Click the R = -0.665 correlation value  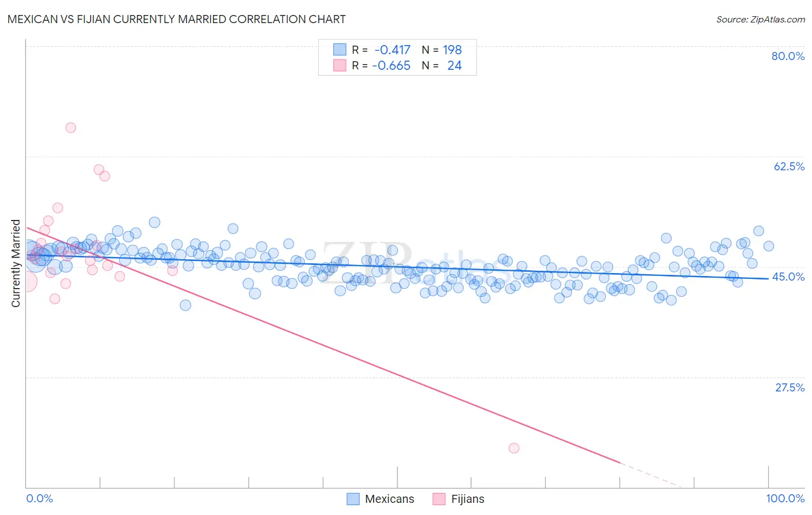381,65
